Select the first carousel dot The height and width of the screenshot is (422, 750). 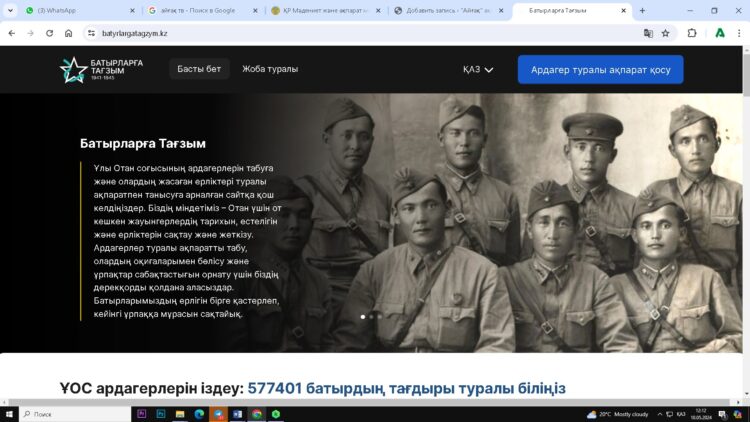coord(363,317)
